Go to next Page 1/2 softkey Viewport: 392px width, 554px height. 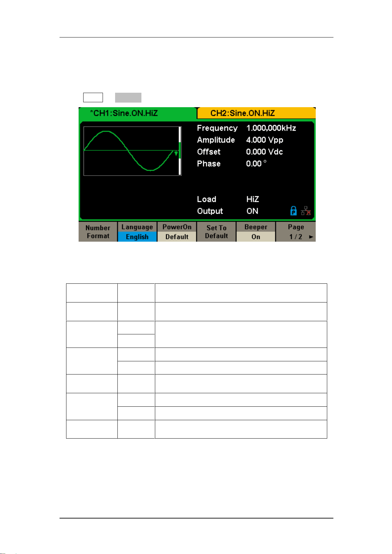point(296,232)
